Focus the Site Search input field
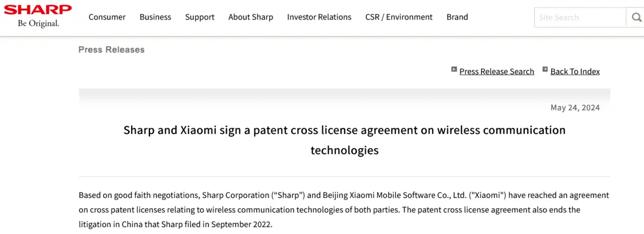This screenshot has width=644, height=234. point(580,17)
